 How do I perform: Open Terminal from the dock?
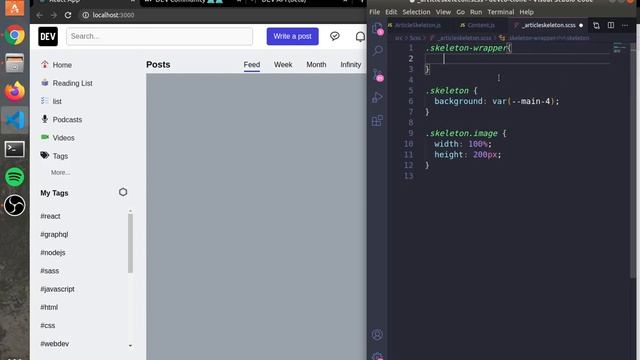[15, 149]
